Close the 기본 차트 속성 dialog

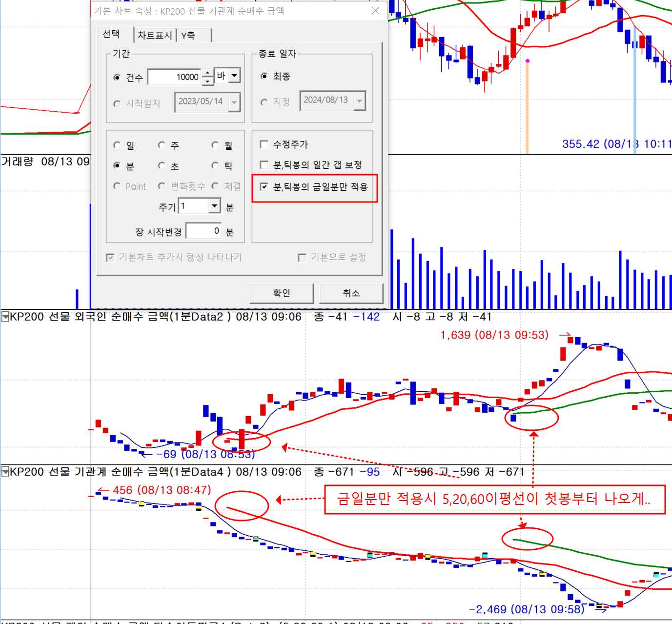click(375, 11)
